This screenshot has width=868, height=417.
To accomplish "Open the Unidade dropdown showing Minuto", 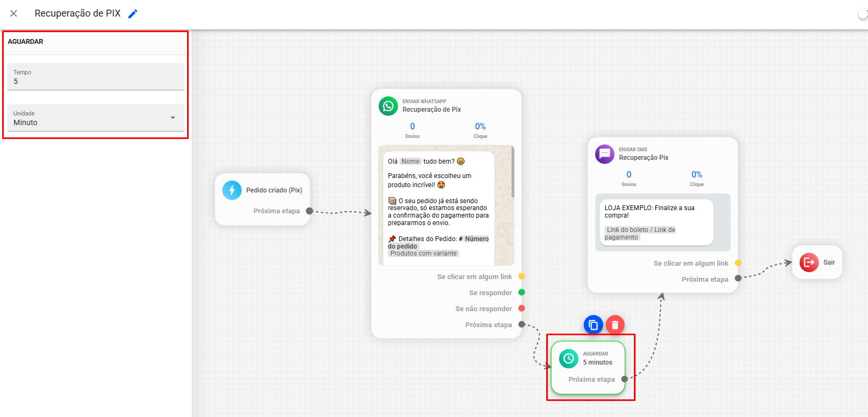I will [x=96, y=118].
